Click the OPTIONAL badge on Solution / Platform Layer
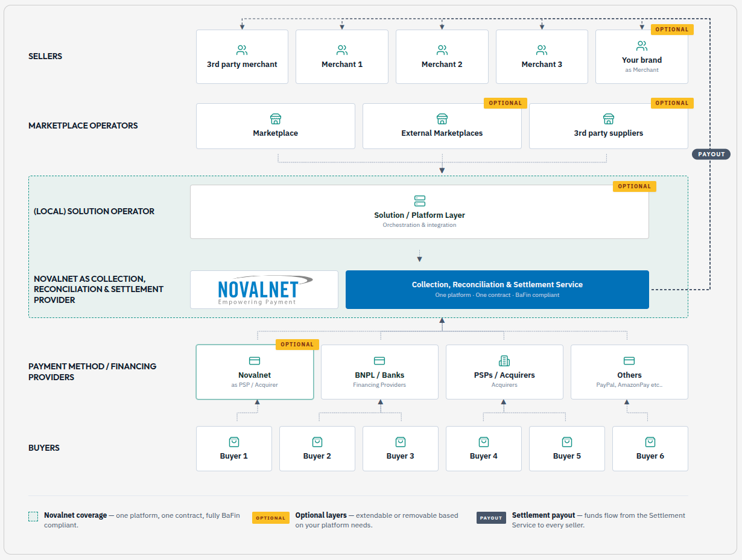 pyautogui.click(x=635, y=186)
